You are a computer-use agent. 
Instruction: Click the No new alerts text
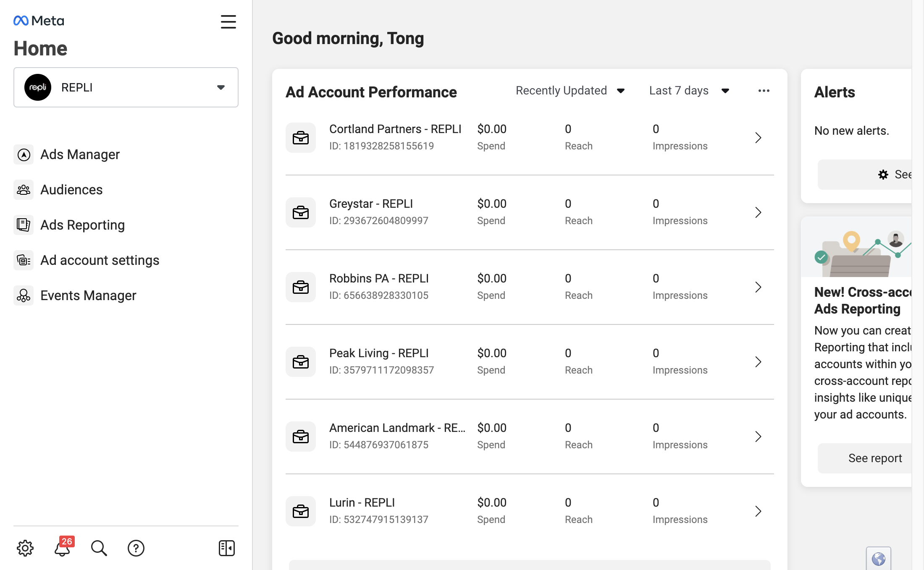[851, 131]
